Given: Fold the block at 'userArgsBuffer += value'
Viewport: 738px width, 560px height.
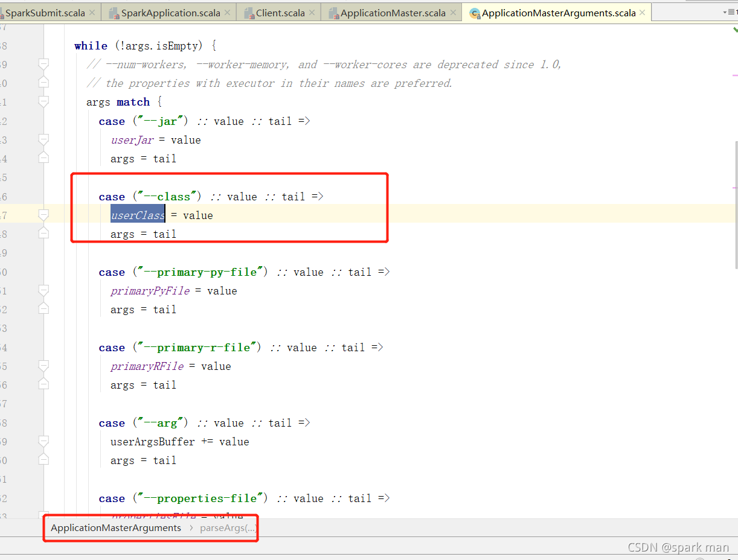Looking at the screenshot, I should [x=43, y=442].
